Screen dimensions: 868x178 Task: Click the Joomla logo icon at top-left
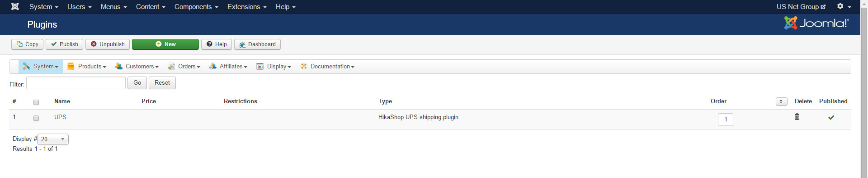click(x=15, y=6)
